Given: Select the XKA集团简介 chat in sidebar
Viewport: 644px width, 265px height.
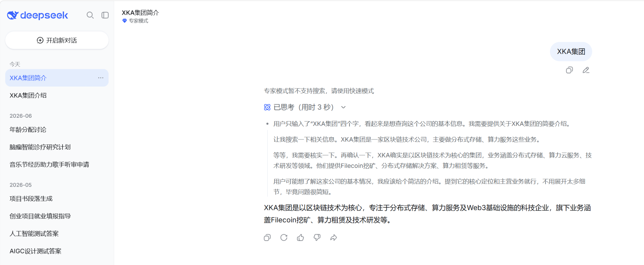Looking at the screenshot, I should (57, 78).
